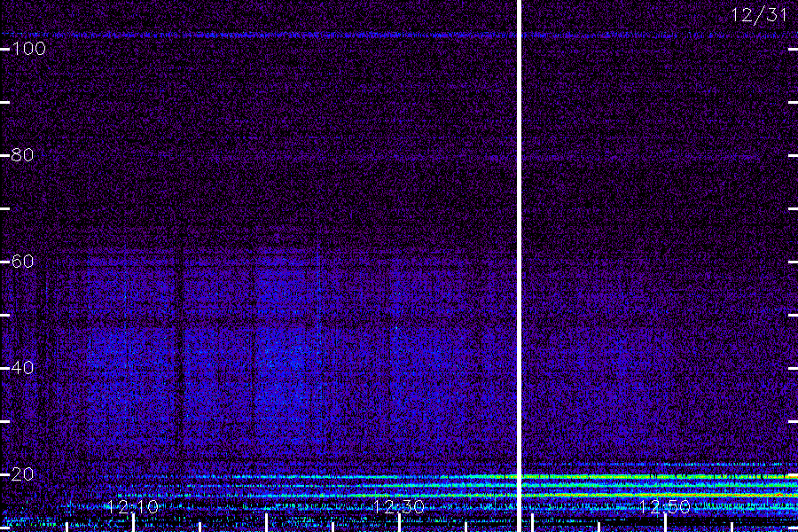Viewport: 798px width, 532px height.
Task: Click the 12:30 time label
Action: [x=398, y=506]
